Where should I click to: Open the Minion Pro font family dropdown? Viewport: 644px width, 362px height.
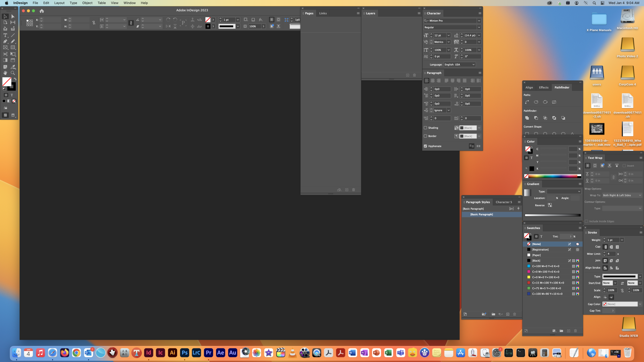click(x=479, y=21)
